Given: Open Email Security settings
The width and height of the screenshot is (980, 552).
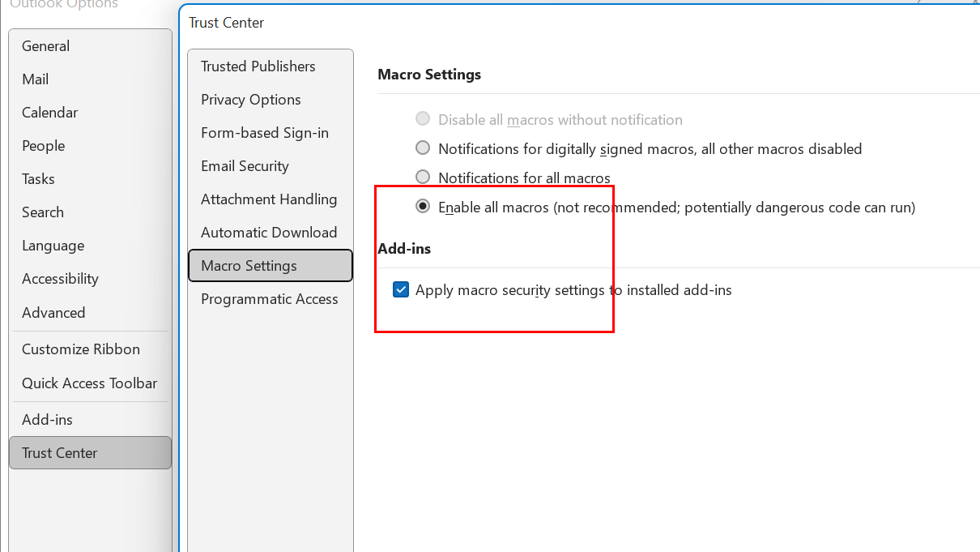Looking at the screenshot, I should (245, 165).
